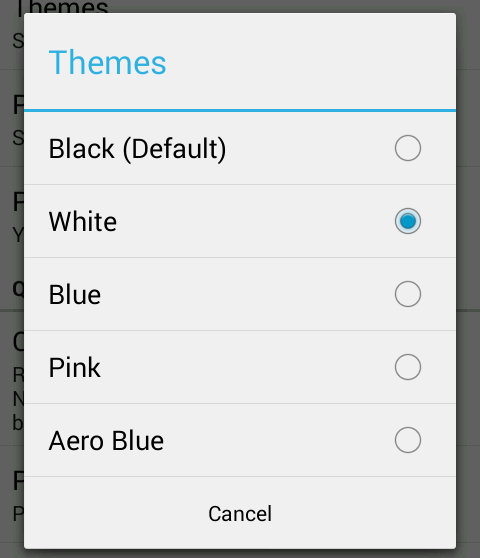Pick the Aero Blue radio button
Screen dimensions: 480x558
coord(408,440)
